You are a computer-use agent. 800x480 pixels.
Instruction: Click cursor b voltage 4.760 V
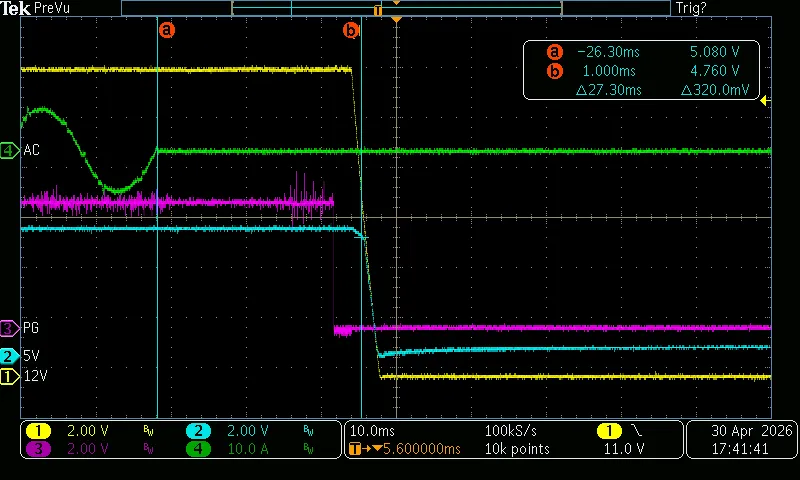click(x=714, y=71)
